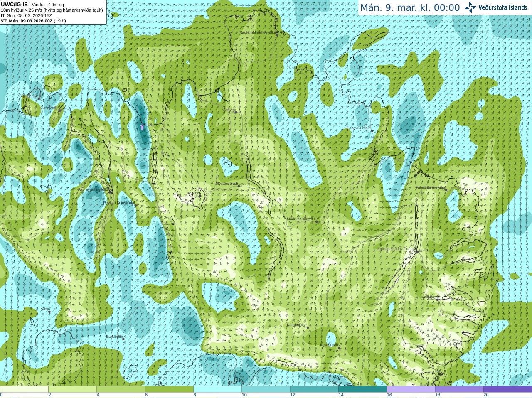Click the 18–20 m/s purple legend swatch
Screen dimensions: 532x398
459,389
